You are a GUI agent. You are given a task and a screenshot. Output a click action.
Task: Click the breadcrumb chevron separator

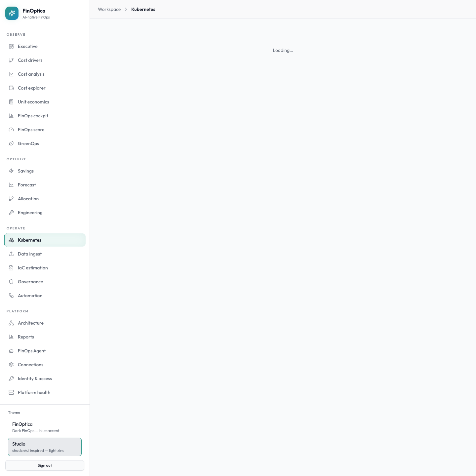(x=126, y=9)
